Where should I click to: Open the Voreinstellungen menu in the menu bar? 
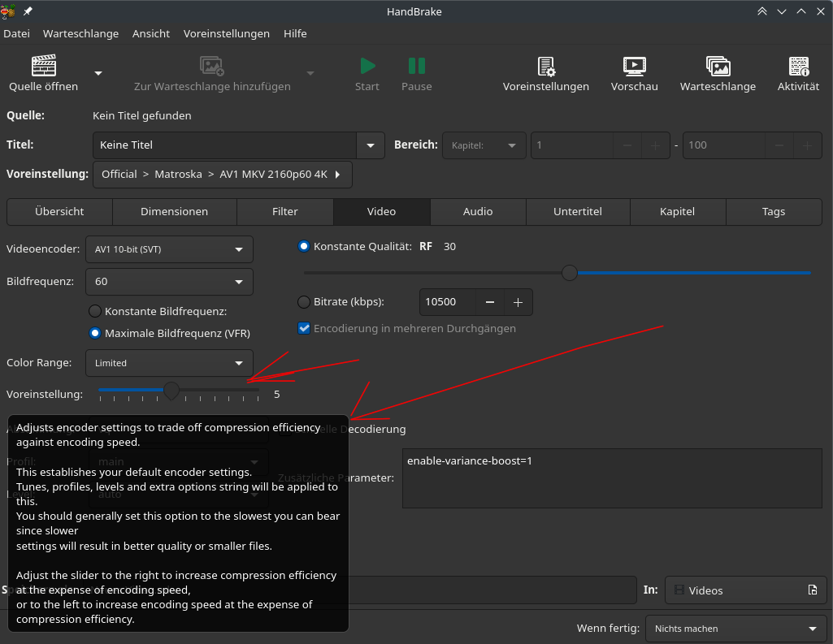[x=226, y=33]
